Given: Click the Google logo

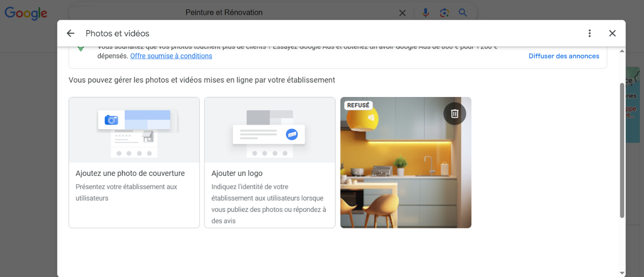Looking at the screenshot, I should pos(26,13).
